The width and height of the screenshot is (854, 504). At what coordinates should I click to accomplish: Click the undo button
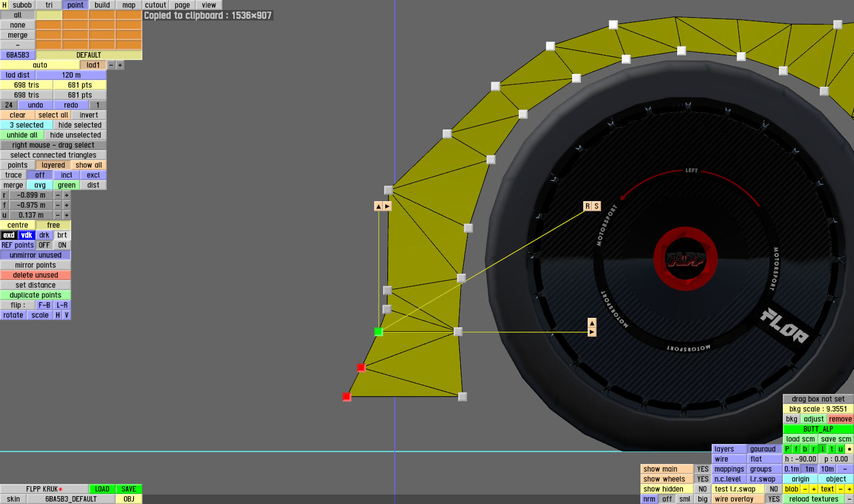click(x=36, y=105)
